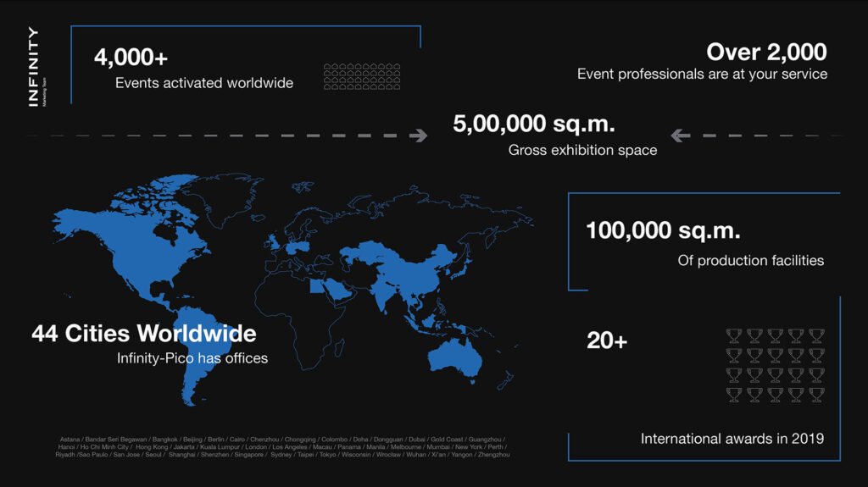Click the right-pointing dashed arrow head
The width and height of the screenshot is (868, 487).
(419, 136)
